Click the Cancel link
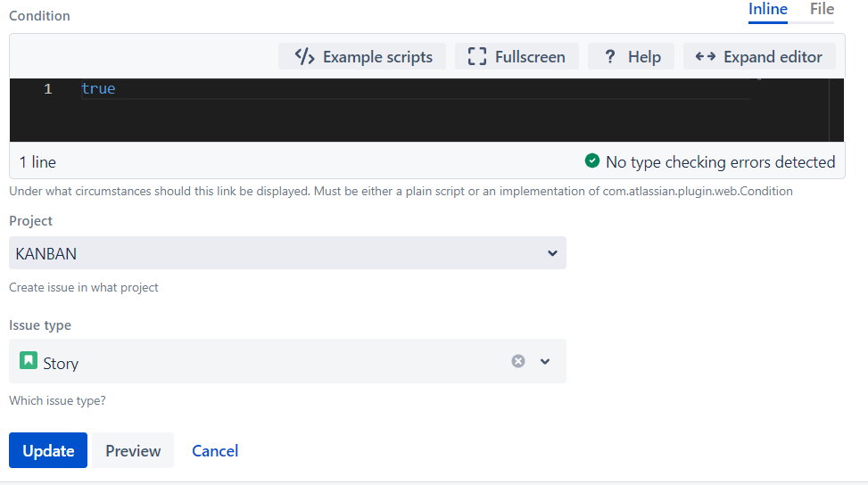The height and width of the screenshot is (485, 868). coord(215,450)
